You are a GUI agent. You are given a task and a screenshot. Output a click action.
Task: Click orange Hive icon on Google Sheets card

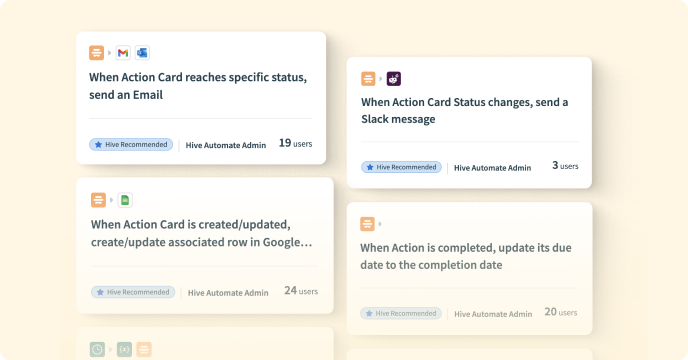98,200
